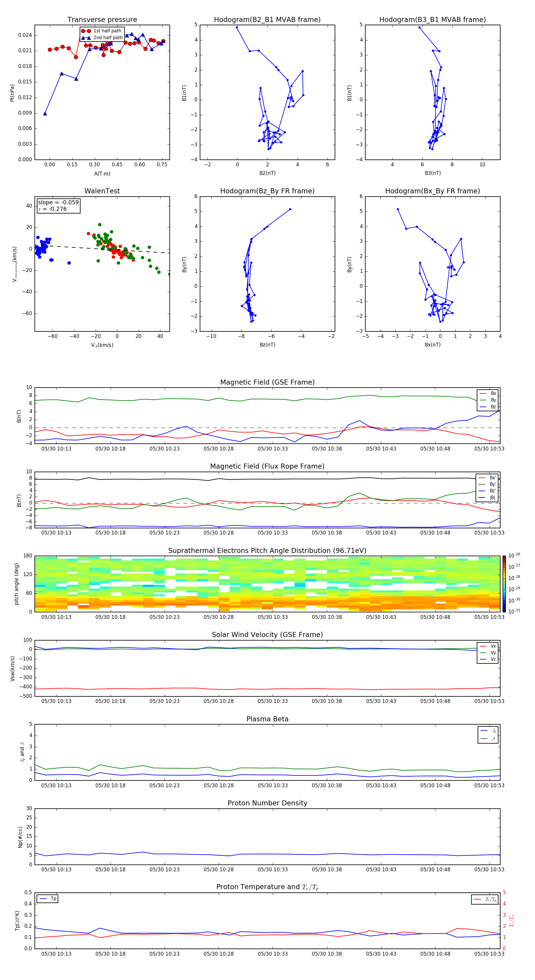Screen dimensions: 535x980
Task: Click the '10^-26' colorbar label
Action: pyautogui.click(x=514, y=555)
